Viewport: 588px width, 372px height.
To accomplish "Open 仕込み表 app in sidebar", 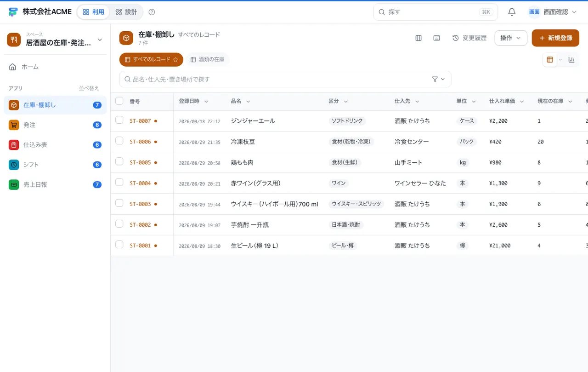I will click(x=55, y=145).
